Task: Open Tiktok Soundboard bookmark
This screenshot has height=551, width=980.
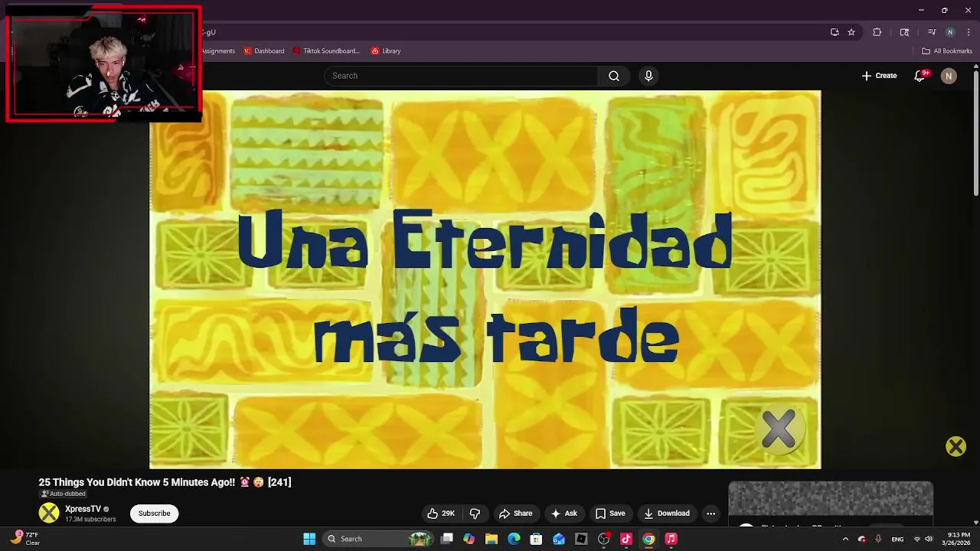Action: coord(326,51)
